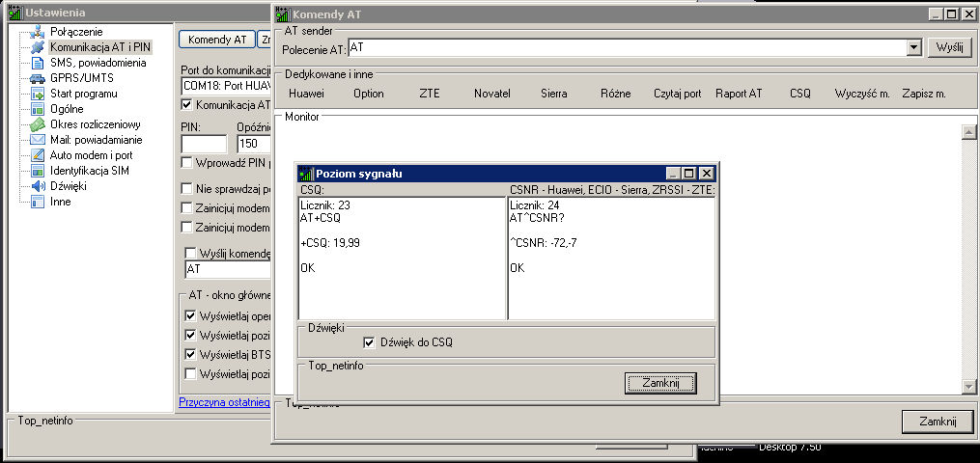Image resolution: width=980 pixels, height=463 pixels.
Task: Toggle the Dźwięk do CSQ checkbox
Action: pyautogui.click(x=369, y=342)
